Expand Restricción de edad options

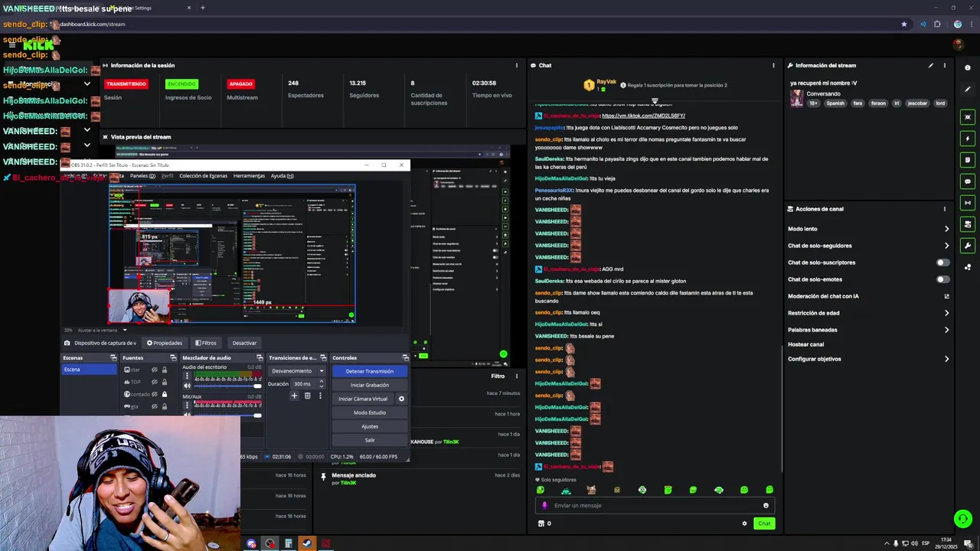click(946, 313)
